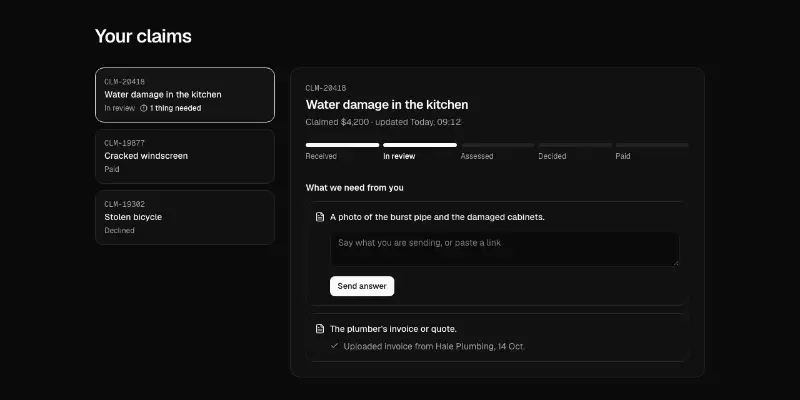Open the Water damage in the kitchen claim card
Viewport: 800px width, 400px height.
pos(185,95)
